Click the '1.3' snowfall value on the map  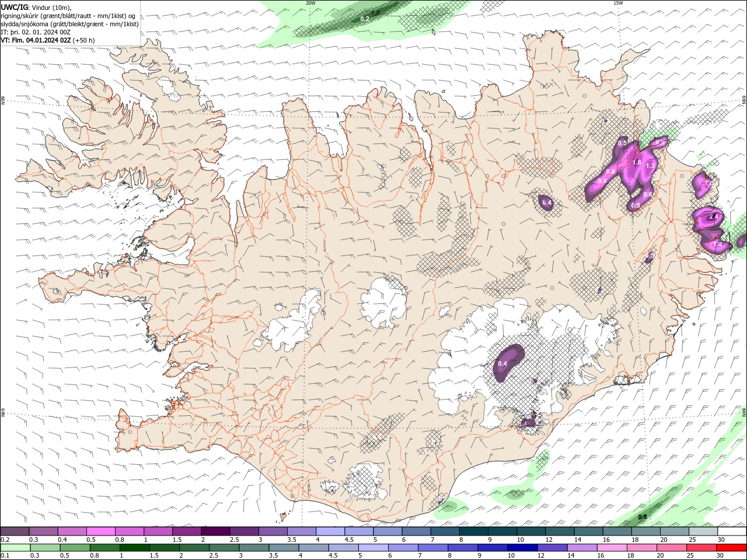pyautogui.click(x=651, y=166)
